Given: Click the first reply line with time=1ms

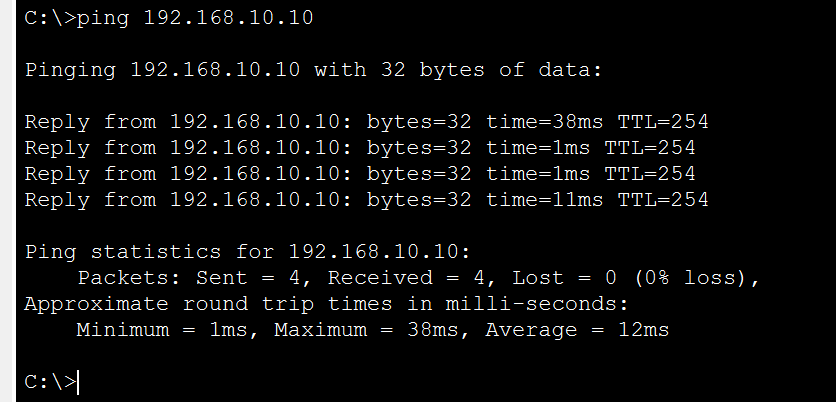Looking at the screenshot, I should click(360, 148).
